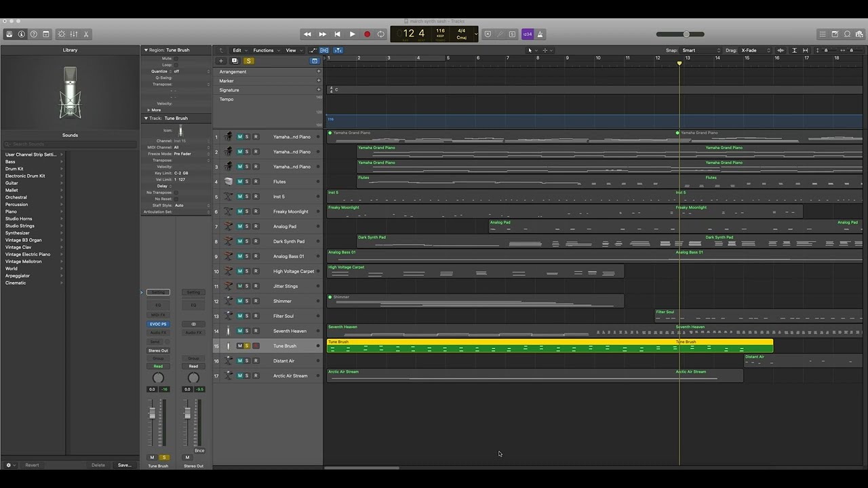Click the Rewind transport button
This screenshot has width=868, height=488.
click(307, 34)
